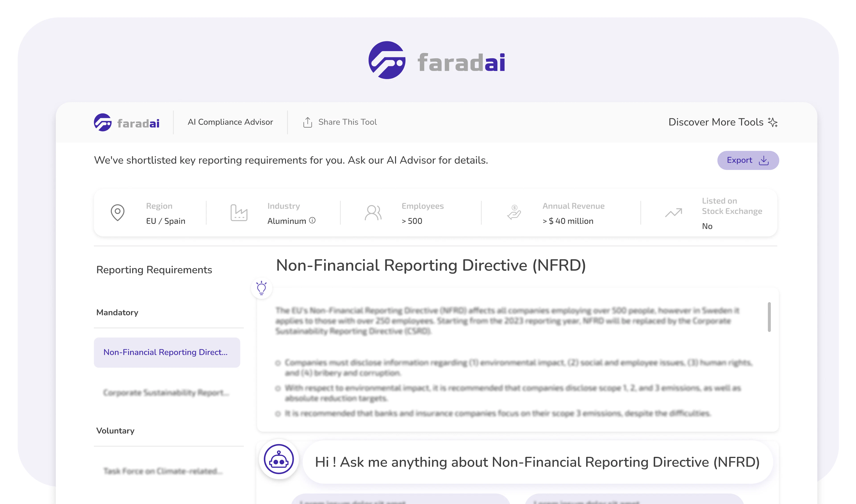Click the Employees people icon
The image size is (856, 504).
[373, 213]
